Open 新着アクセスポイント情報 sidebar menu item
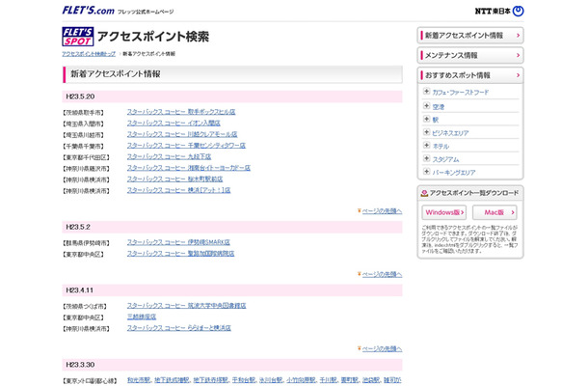This screenshot has height=386, width=588. click(470, 36)
